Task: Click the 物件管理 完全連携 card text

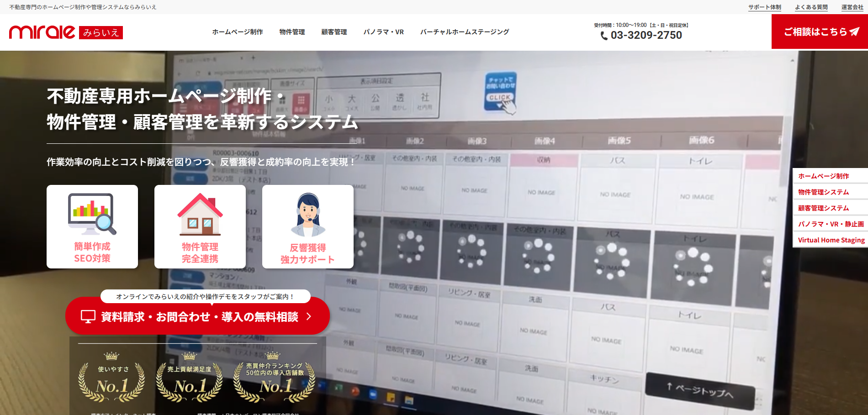Action: click(x=200, y=253)
